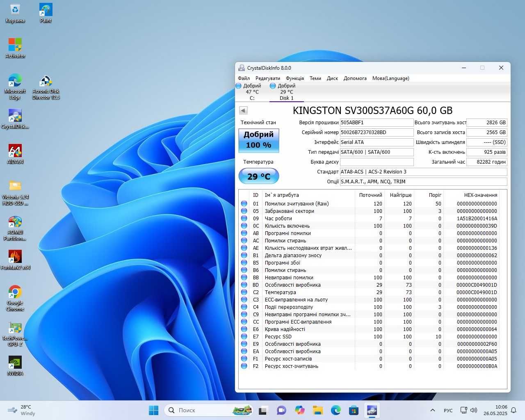Select FurMark2 x64 desktop icon
The width and height of the screenshot is (525, 420).
point(15,260)
